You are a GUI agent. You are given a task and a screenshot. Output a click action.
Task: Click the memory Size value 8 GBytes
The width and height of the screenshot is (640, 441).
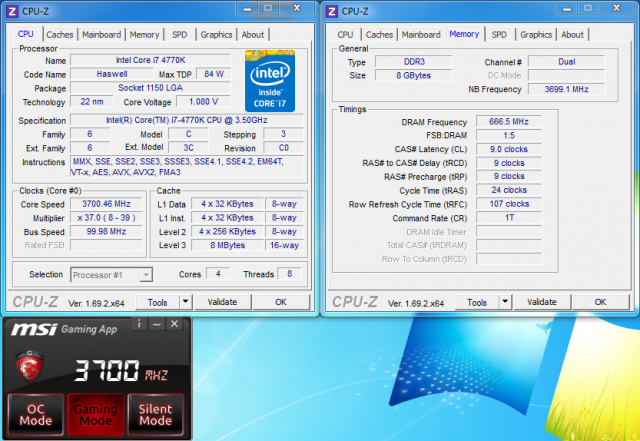coord(414,76)
